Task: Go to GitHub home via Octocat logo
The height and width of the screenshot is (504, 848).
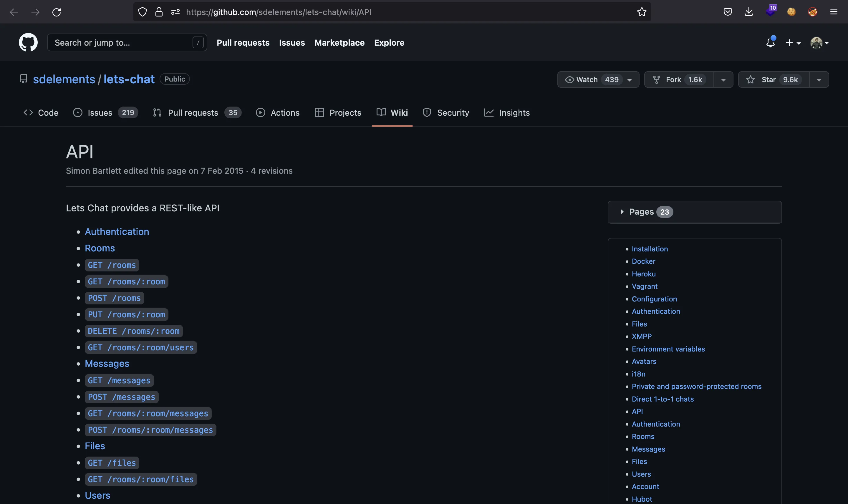Action: (x=28, y=42)
